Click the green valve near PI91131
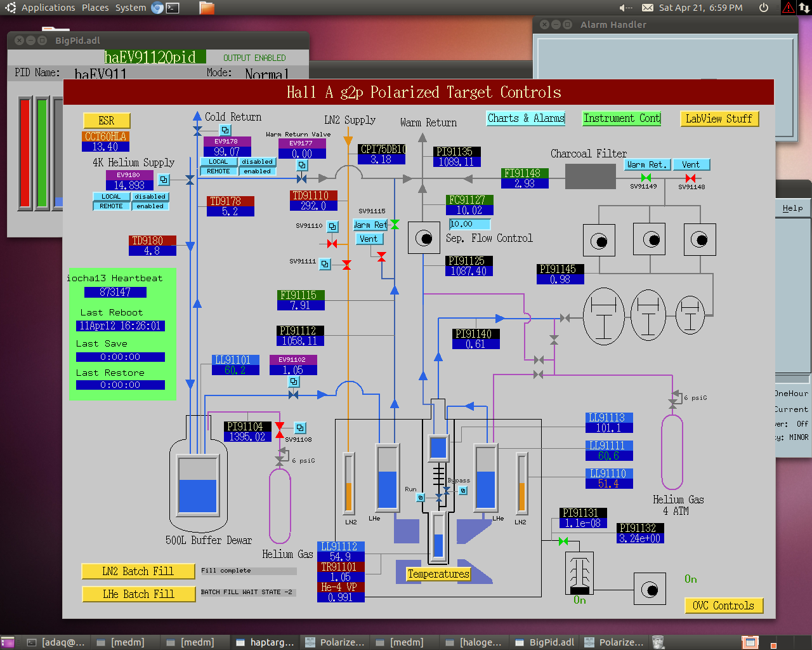 pos(563,541)
